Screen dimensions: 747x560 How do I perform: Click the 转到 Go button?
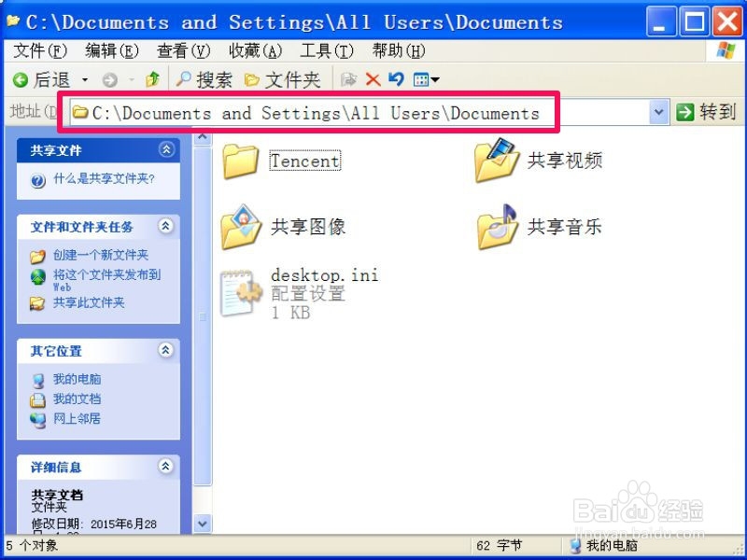pyautogui.click(x=706, y=112)
